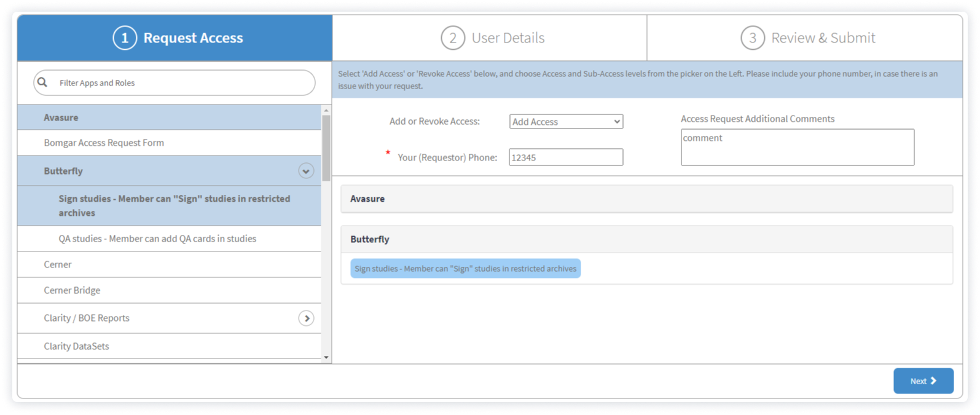Select Cerner Bridge in the list

[x=169, y=290]
